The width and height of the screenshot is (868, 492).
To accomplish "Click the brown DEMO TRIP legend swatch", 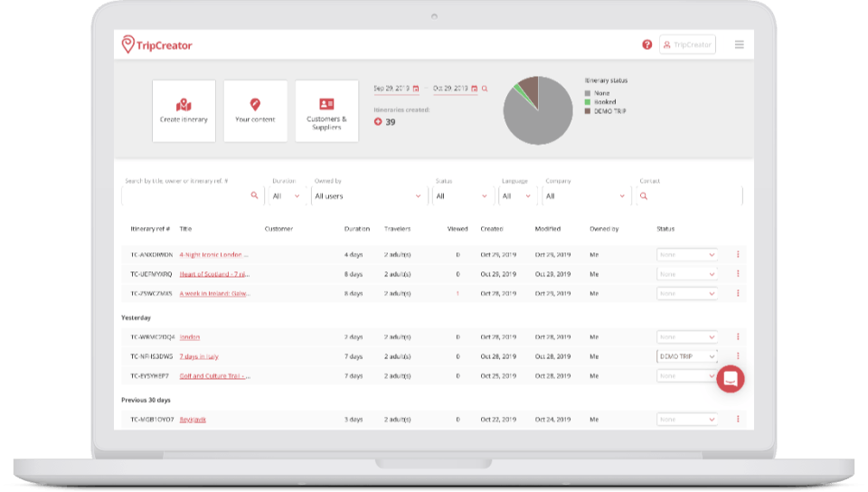I will pyautogui.click(x=588, y=111).
